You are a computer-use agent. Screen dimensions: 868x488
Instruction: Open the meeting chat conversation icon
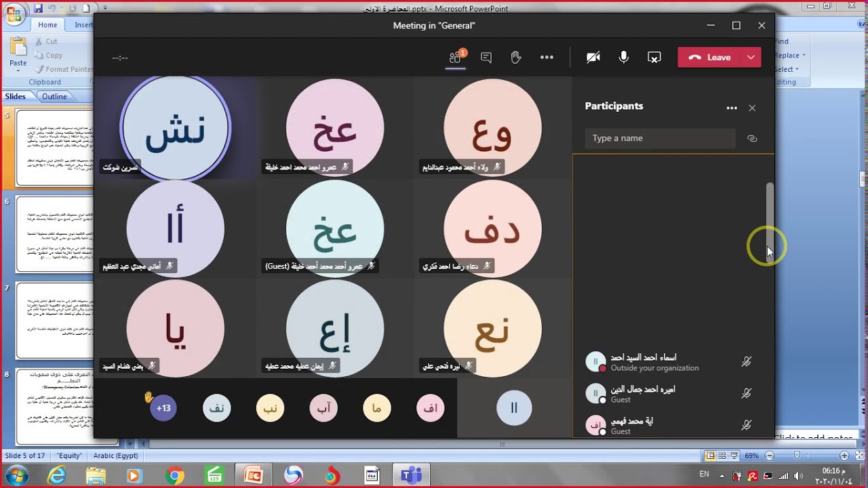pyautogui.click(x=486, y=58)
